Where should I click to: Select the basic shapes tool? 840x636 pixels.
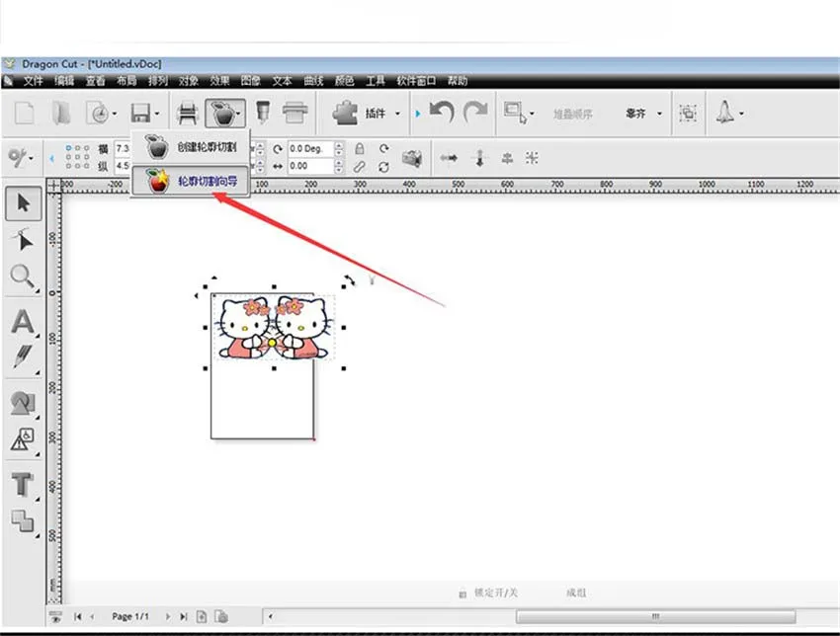coord(23,403)
